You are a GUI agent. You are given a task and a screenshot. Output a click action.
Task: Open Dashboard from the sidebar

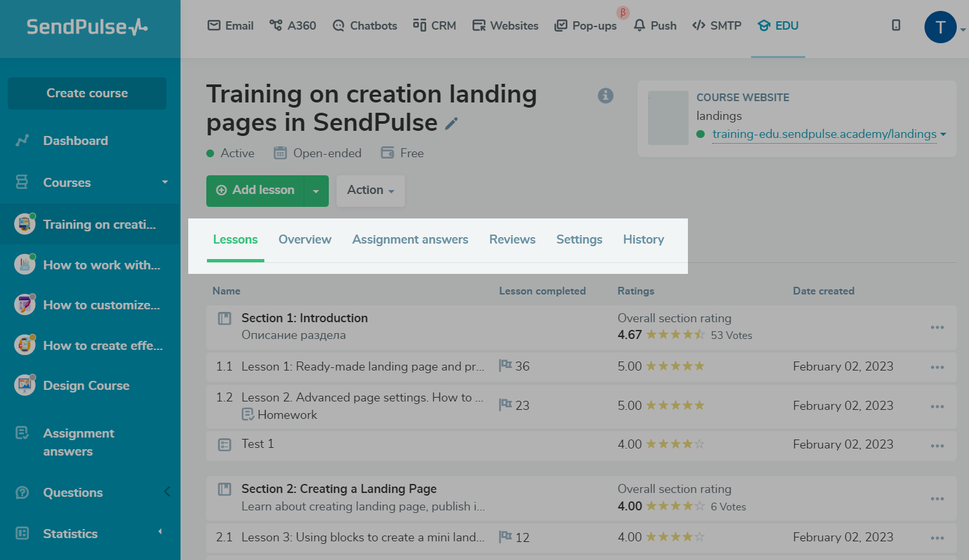75,140
